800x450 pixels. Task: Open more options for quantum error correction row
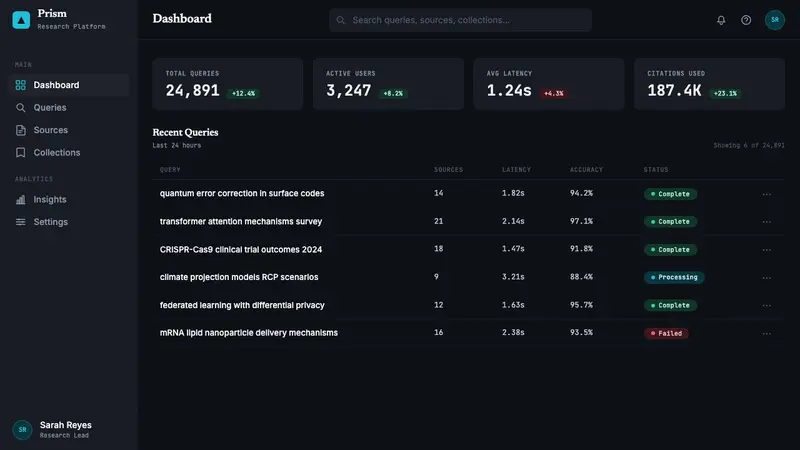[x=766, y=194]
